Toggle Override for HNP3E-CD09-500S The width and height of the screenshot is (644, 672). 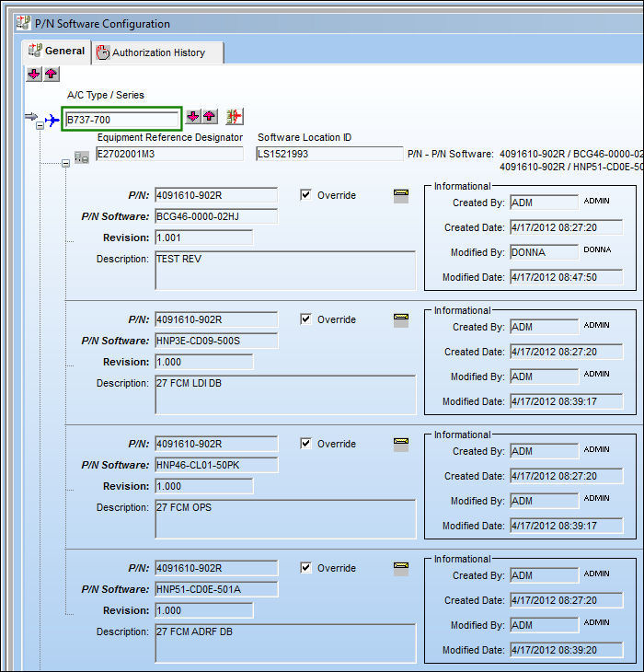coord(305,319)
